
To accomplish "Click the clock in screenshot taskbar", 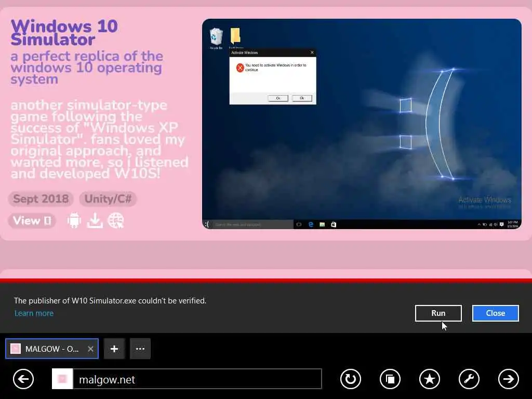I will click(513, 224).
